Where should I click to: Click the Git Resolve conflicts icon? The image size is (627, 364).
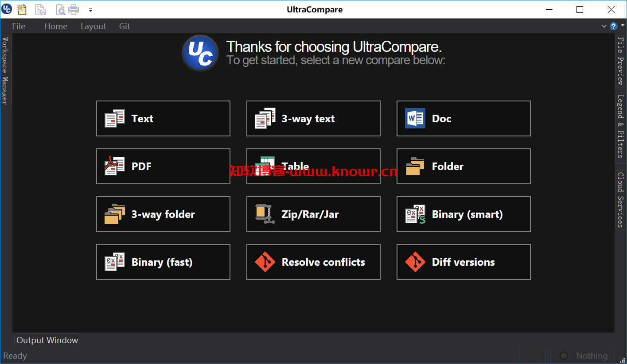[x=265, y=262]
